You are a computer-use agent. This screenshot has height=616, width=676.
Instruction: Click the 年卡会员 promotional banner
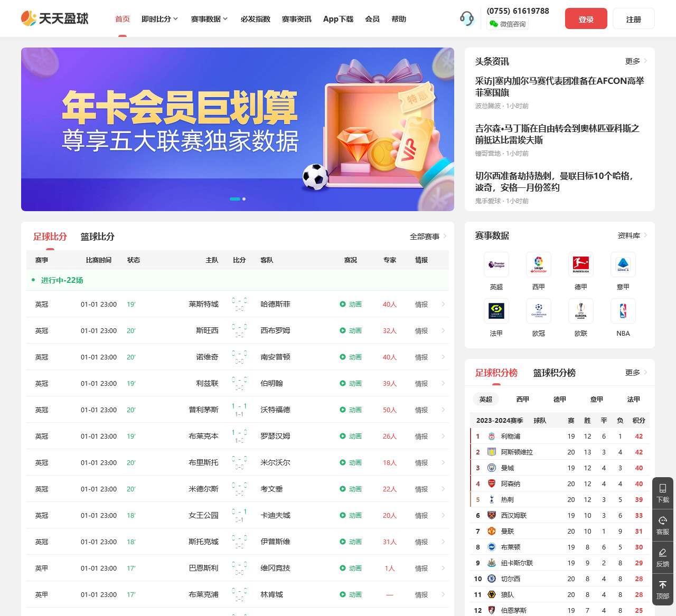click(238, 129)
